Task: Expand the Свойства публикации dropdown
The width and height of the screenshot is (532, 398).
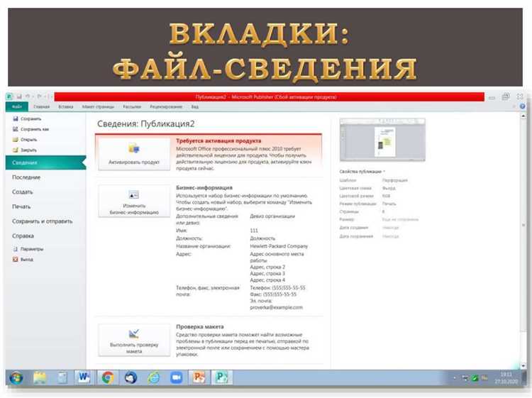Action: [362, 172]
